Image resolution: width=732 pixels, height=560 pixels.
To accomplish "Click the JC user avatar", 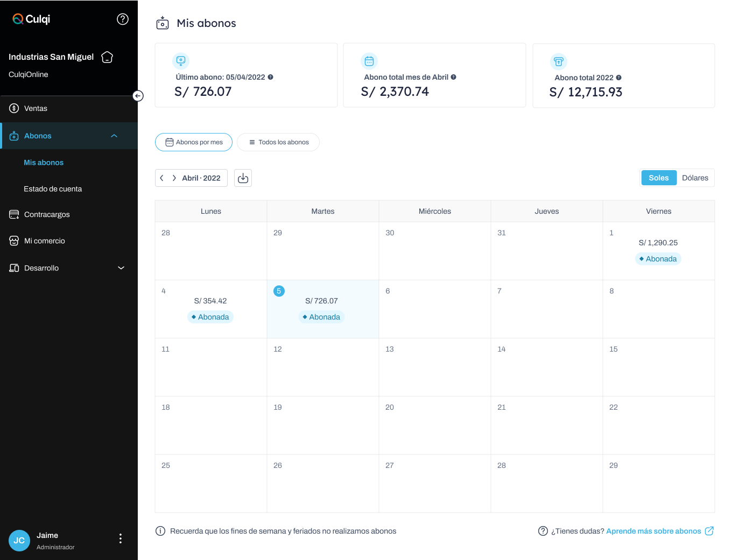I will coord(19,541).
